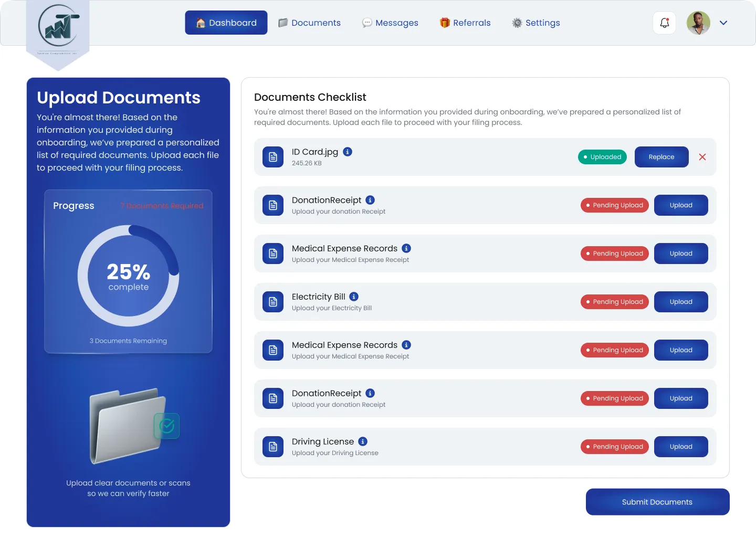Viewport: 756px width, 538px height.
Task: Submit Documents for filing
Action: pos(657,502)
